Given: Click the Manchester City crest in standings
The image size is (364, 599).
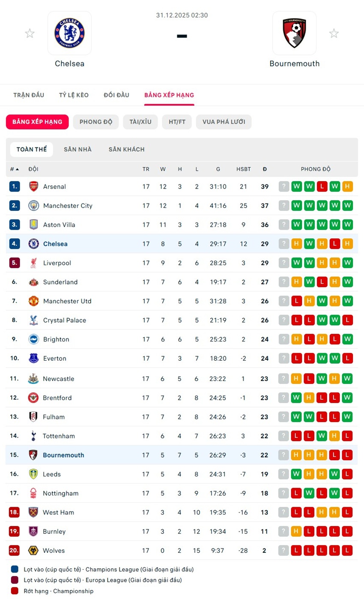Looking at the screenshot, I should coord(34,206).
